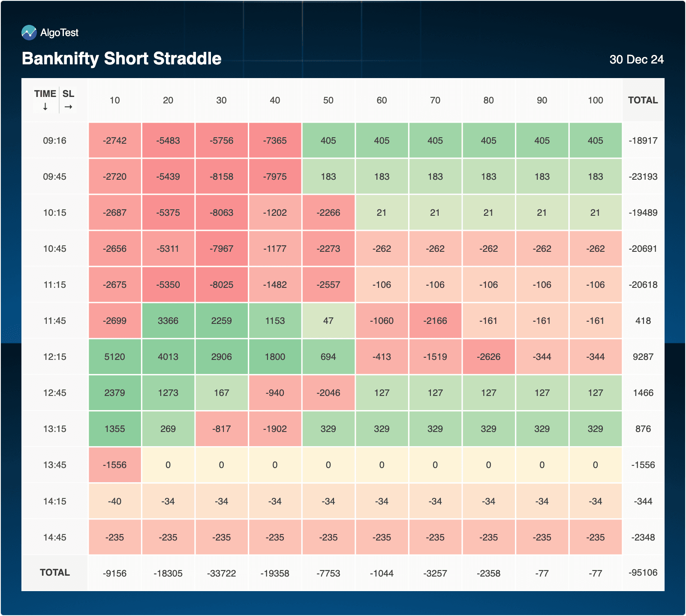Click the grand total -95106 cell
Viewport: 686px width, 616px height.
643,573
